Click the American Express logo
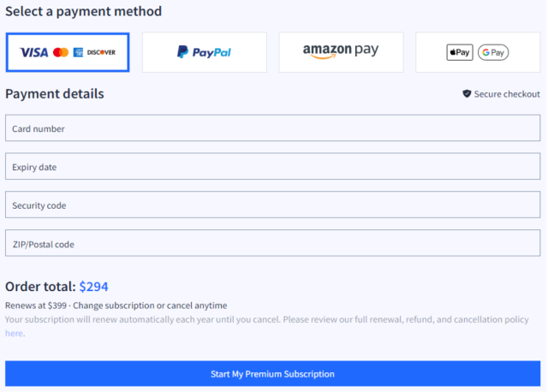This screenshot has width=548, height=392. 78,52
